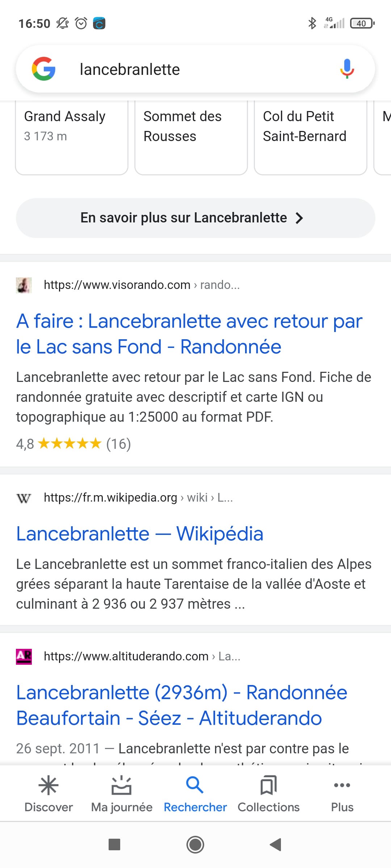Screen dimensions: 391x868
Task: Select the Sommet des Rousses card
Action: (x=191, y=137)
